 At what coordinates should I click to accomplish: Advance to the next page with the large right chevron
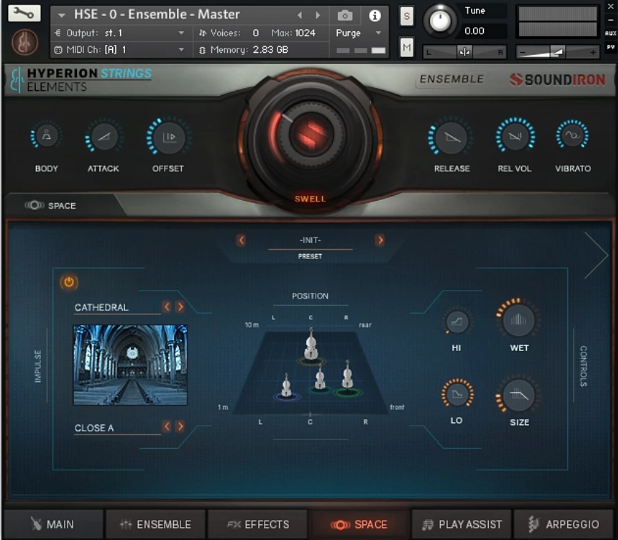point(596,255)
